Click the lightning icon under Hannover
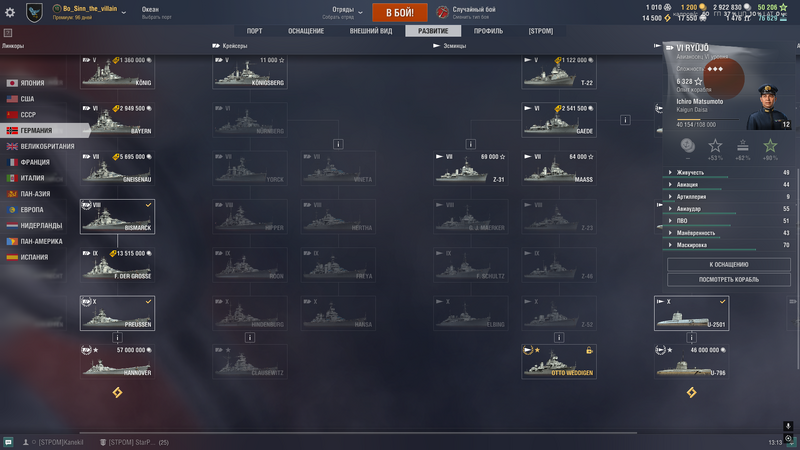The image size is (800, 450). [117, 392]
